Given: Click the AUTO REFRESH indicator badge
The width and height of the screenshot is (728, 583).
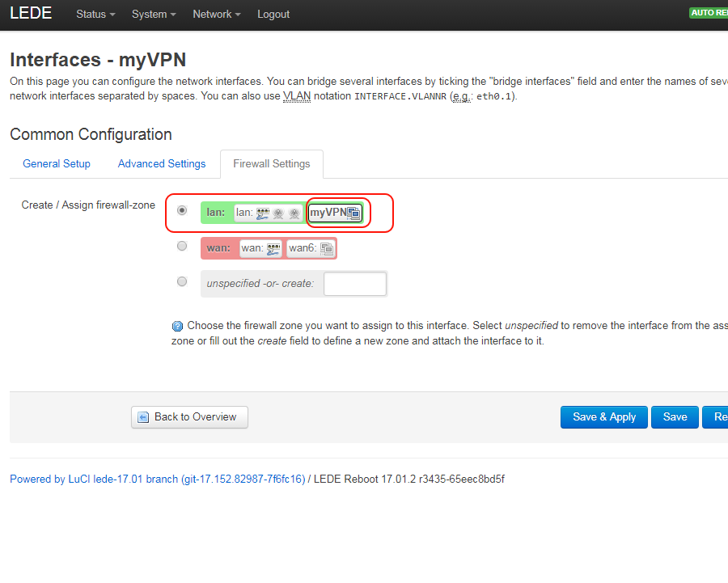Looking at the screenshot, I should tap(709, 12).
